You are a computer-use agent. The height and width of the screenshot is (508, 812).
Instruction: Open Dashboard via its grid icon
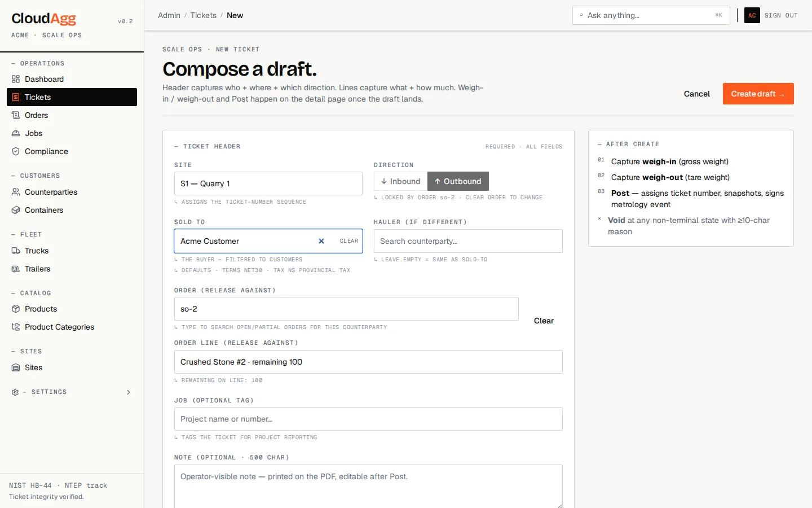click(16, 79)
